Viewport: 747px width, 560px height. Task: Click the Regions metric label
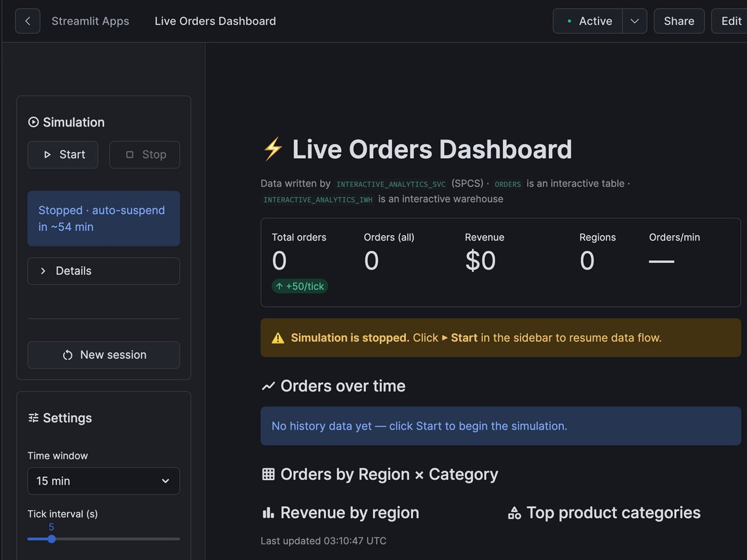point(597,237)
